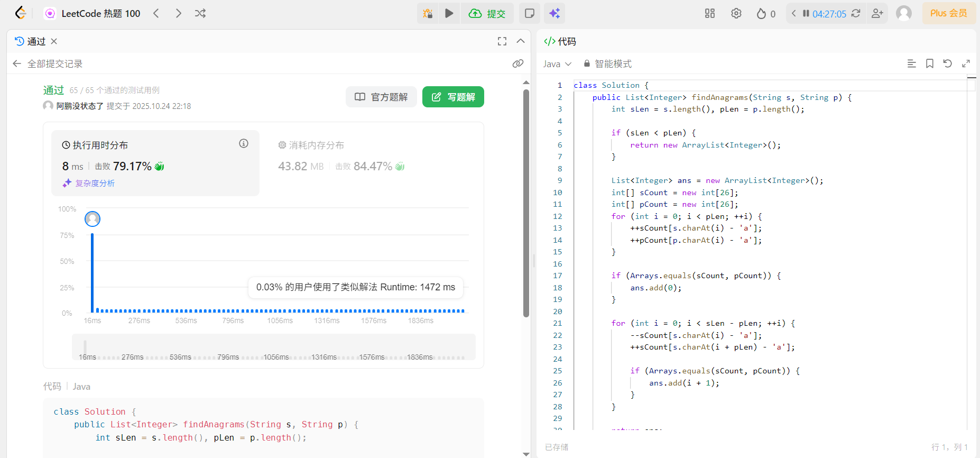Viewport: 980px width, 458px height.
Task: Click the 04:27:05 timer display
Action: click(829, 14)
